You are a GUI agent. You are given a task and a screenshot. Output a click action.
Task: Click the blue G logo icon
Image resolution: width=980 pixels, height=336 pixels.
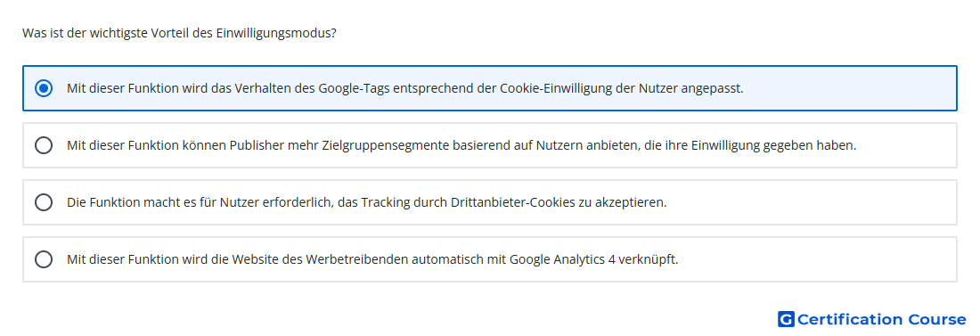tap(786, 320)
